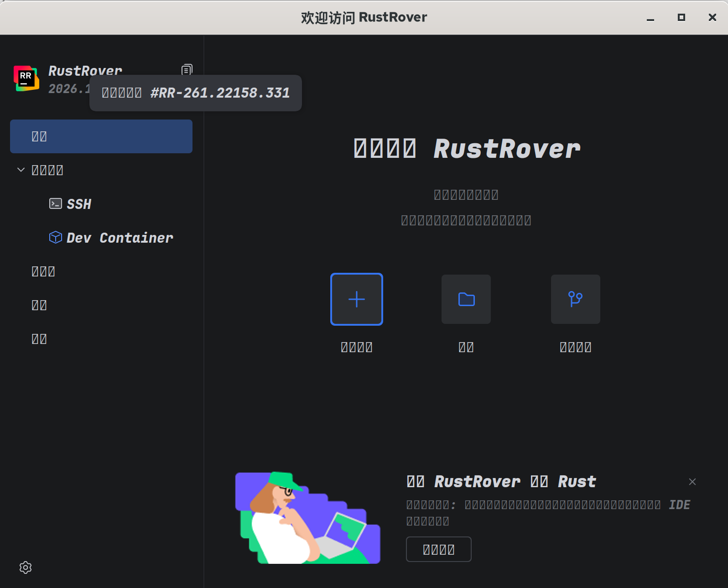Select the highlighted Projects tab in sidebar

(x=101, y=136)
